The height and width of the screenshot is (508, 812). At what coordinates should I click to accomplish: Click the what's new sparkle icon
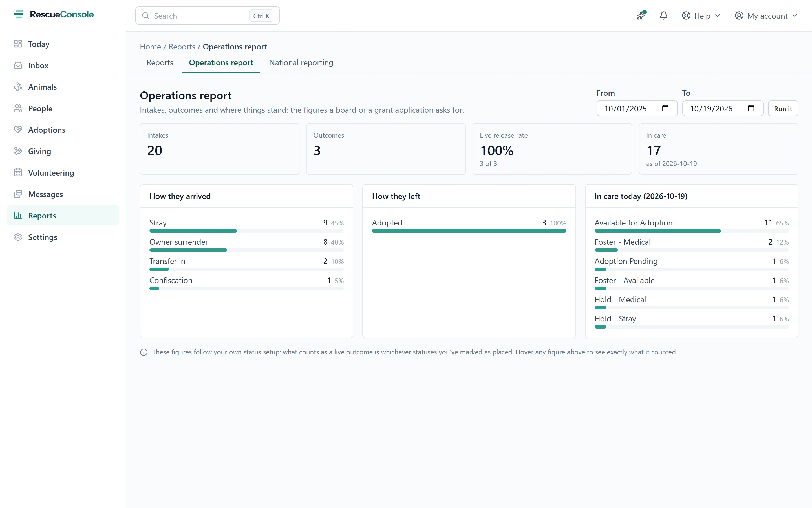(641, 16)
